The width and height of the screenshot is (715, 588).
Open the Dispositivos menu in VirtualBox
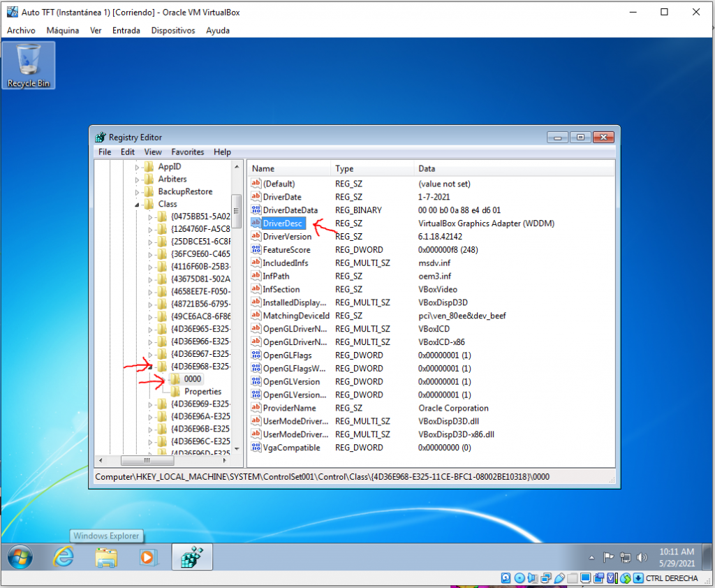click(172, 30)
